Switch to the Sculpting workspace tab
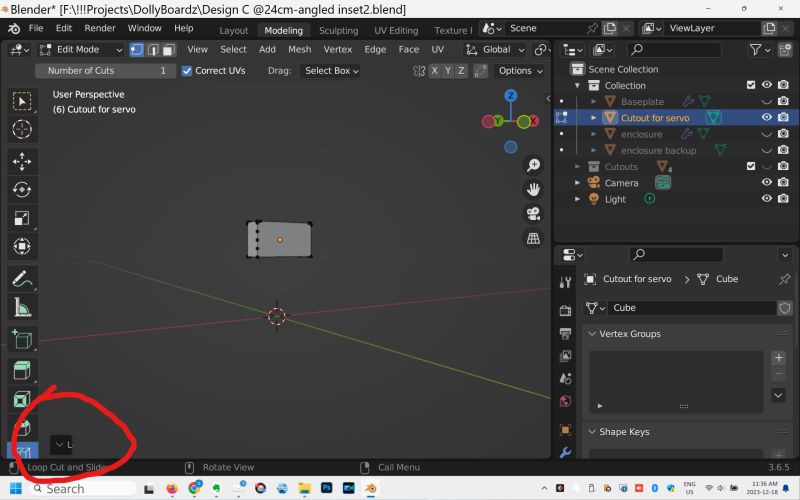Screen dimensions: 800x500 (338, 31)
